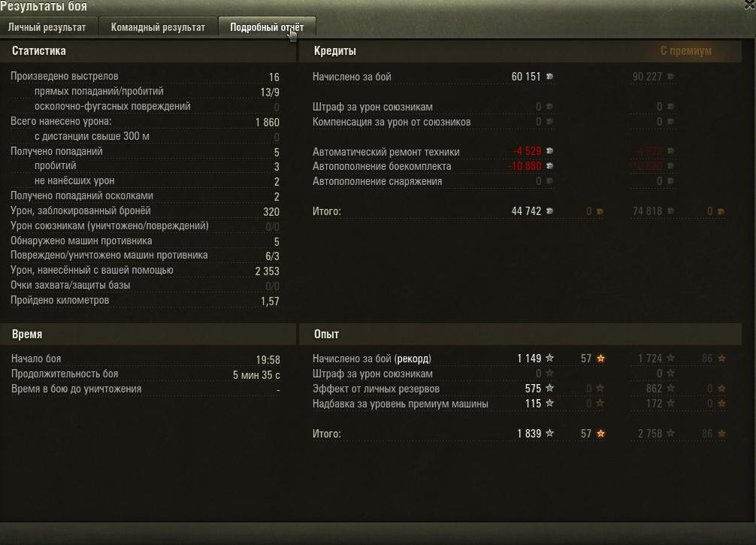The height and width of the screenshot is (545, 756).
Task: Click credits icon beside -10 880 ammo cost
Action: point(549,166)
